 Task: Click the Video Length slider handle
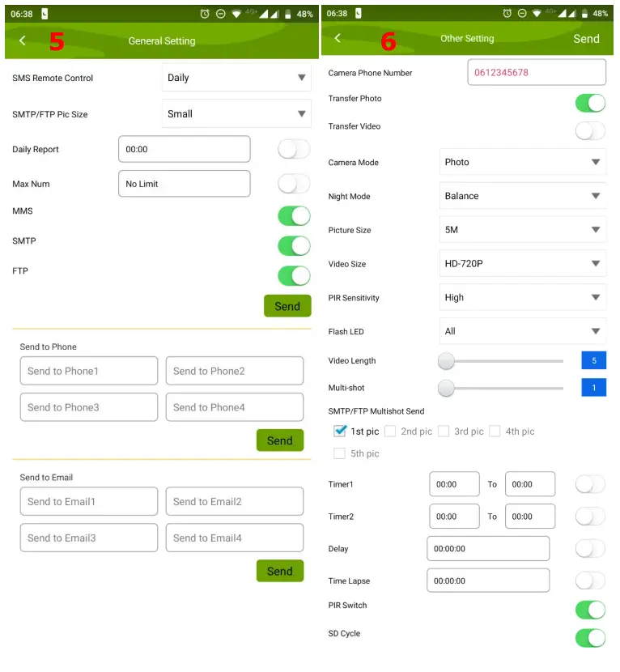tap(446, 361)
